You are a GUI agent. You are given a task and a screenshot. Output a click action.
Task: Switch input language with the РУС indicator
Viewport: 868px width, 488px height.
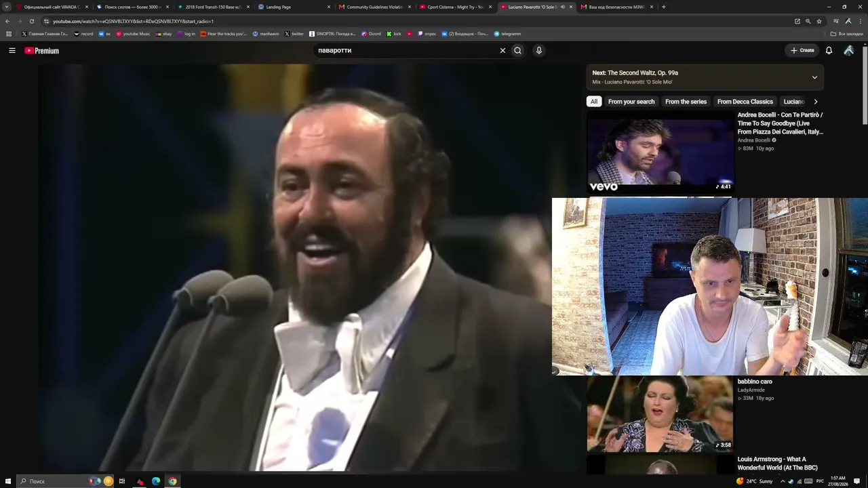(x=820, y=481)
